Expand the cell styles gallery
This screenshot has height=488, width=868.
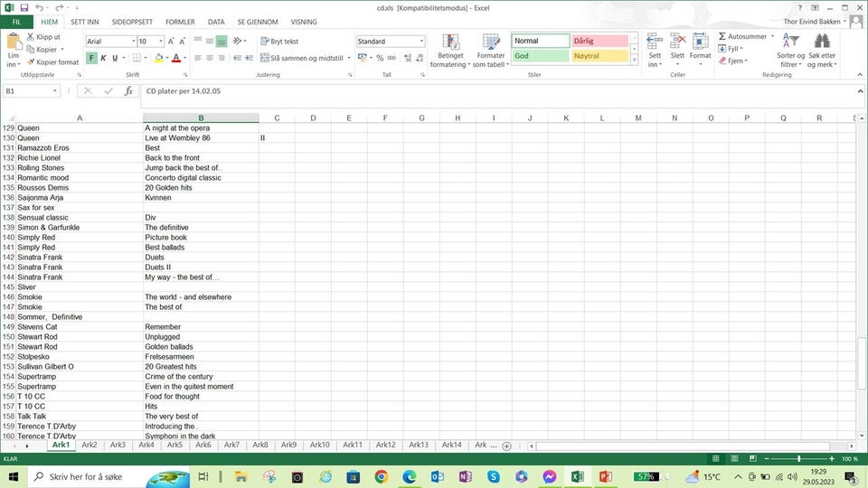(x=635, y=61)
